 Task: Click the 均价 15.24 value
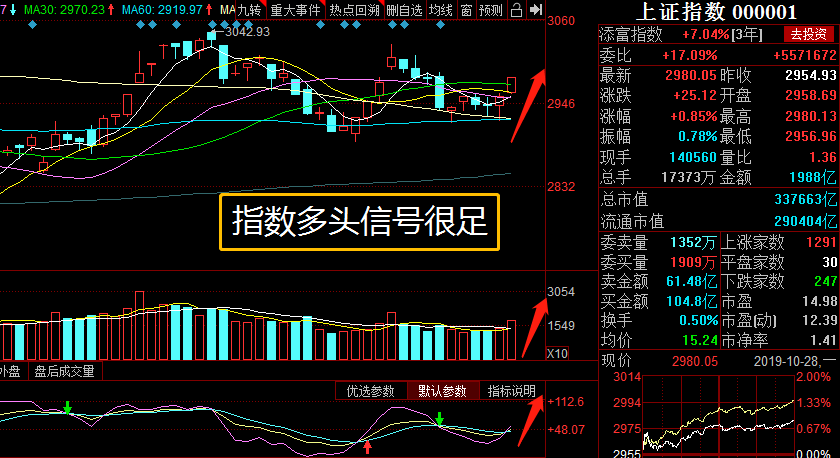pos(700,340)
